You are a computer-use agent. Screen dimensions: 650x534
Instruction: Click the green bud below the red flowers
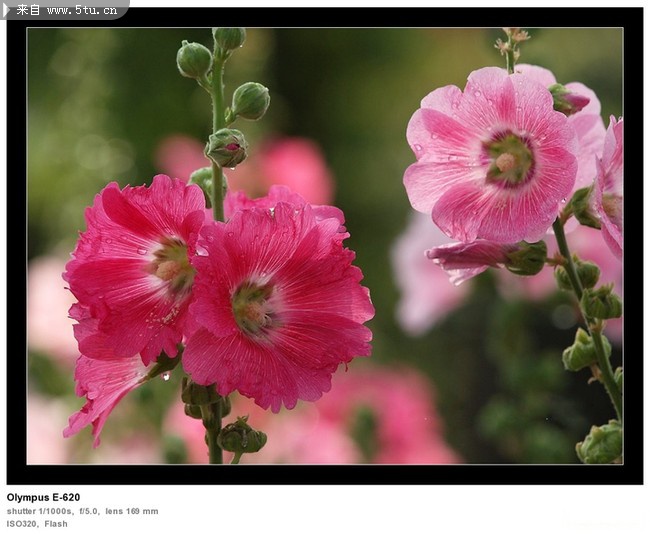(241, 436)
